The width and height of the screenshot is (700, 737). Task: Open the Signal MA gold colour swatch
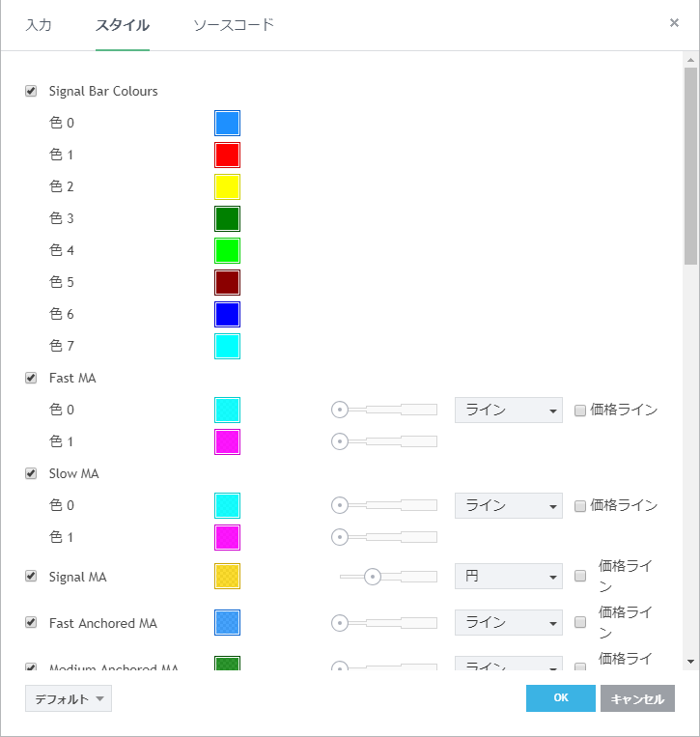227,577
